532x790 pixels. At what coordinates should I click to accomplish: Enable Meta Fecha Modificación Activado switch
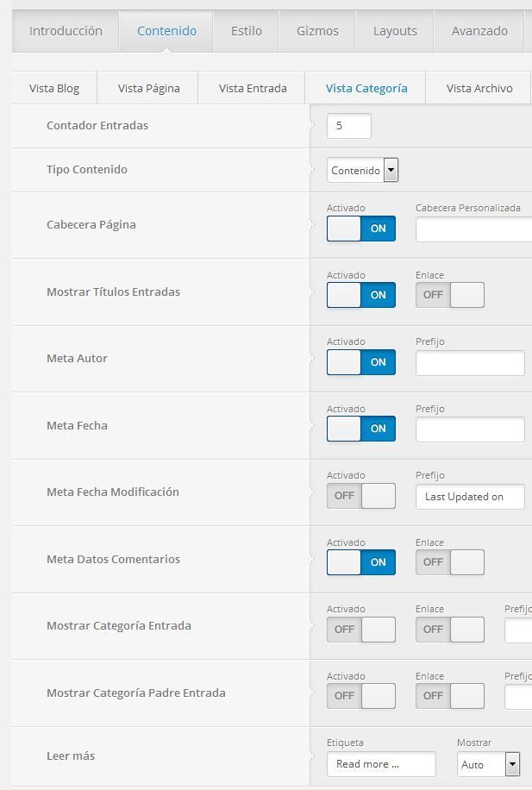[360, 496]
